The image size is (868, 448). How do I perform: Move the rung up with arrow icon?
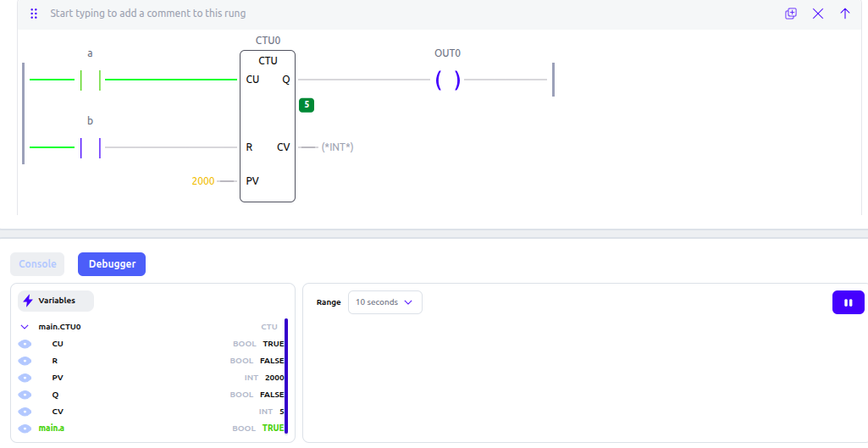845,14
